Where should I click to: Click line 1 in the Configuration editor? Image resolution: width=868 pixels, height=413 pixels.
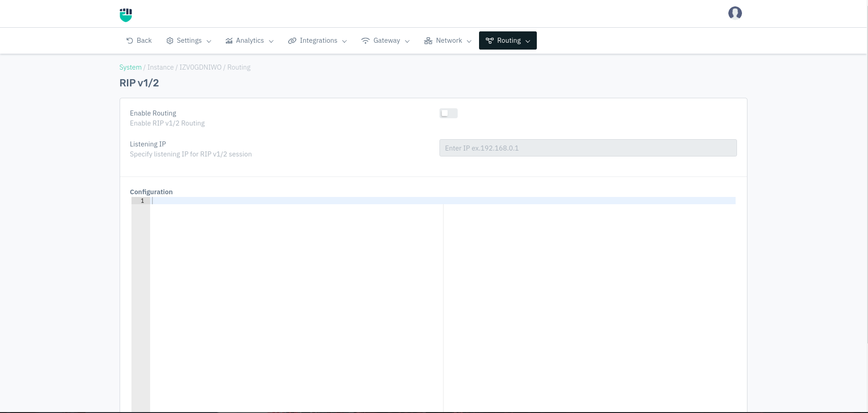443,201
